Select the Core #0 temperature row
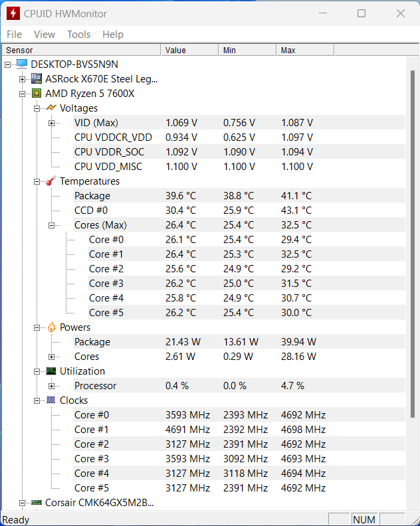 [247, 240]
